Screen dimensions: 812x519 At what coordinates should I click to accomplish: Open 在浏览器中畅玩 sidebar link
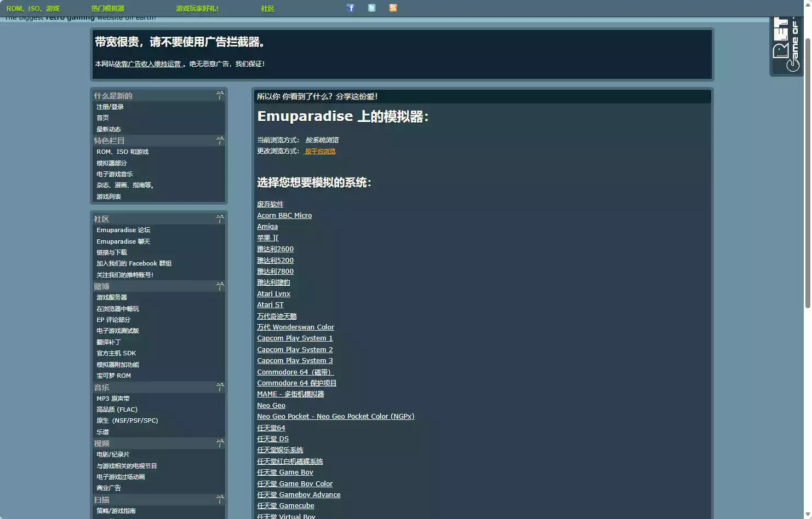(x=118, y=309)
